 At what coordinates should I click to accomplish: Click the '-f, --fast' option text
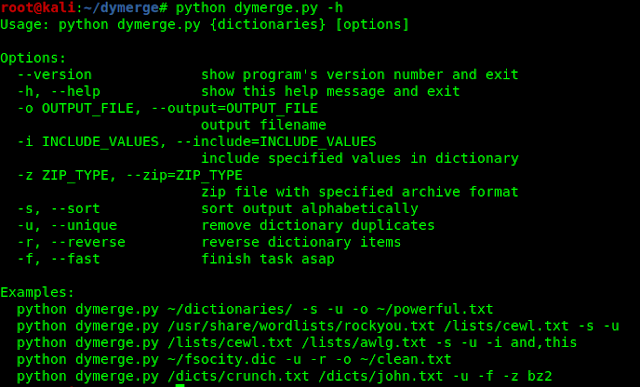[59, 259]
